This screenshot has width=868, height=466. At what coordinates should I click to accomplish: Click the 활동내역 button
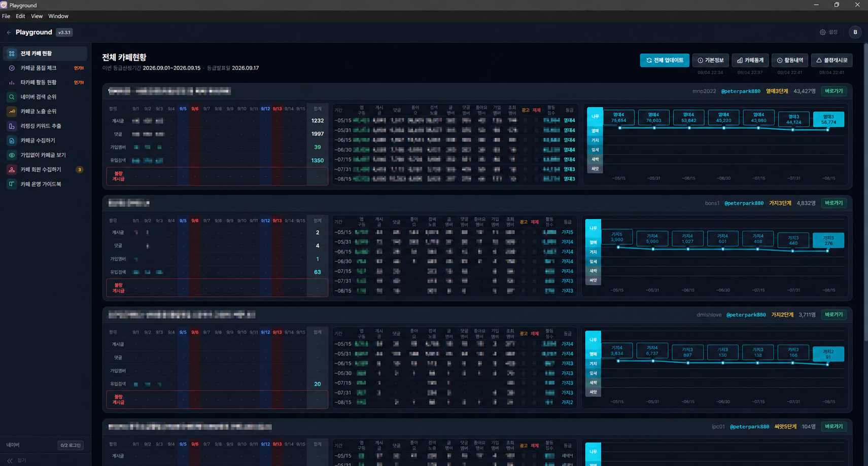point(790,60)
